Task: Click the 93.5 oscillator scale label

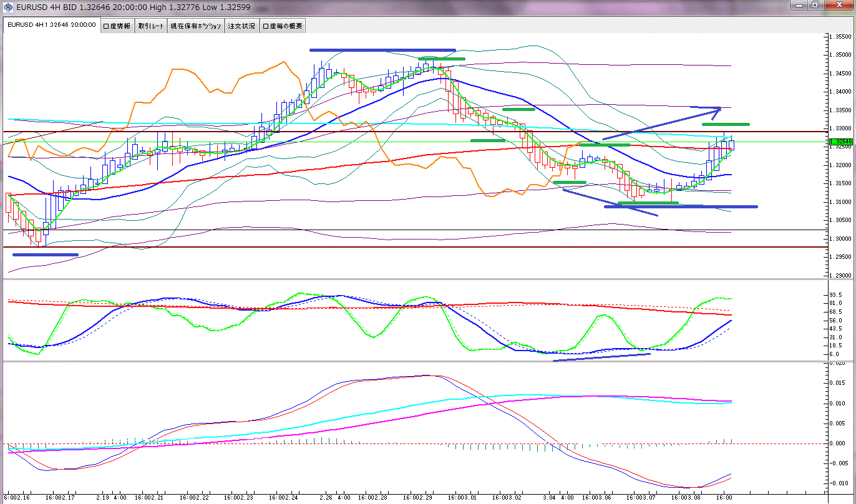Action: [x=837, y=294]
